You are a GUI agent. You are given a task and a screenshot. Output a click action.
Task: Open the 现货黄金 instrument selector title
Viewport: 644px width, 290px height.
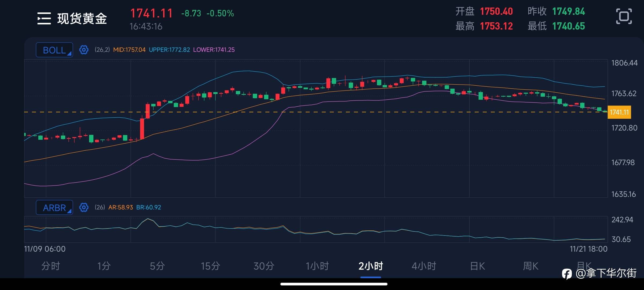pyautogui.click(x=82, y=19)
